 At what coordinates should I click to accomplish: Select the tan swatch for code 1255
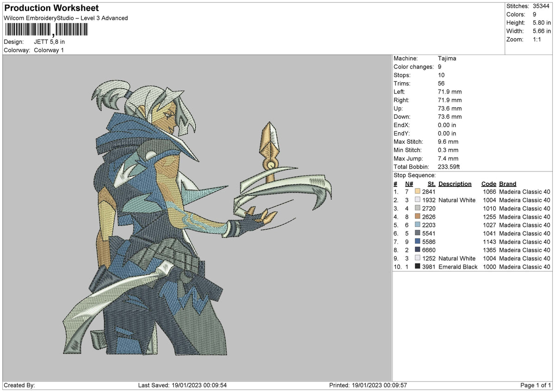[418, 217]
